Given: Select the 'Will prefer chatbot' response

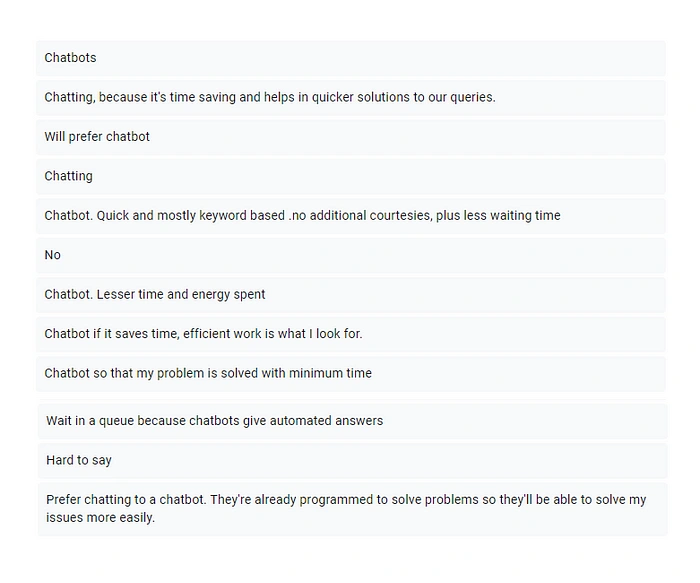Looking at the screenshot, I should point(351,137).
